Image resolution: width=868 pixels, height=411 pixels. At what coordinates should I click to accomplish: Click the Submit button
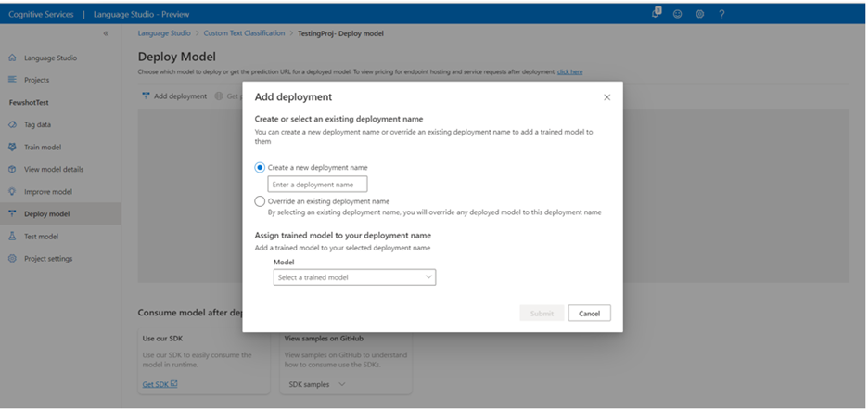(x=542, y=313)
